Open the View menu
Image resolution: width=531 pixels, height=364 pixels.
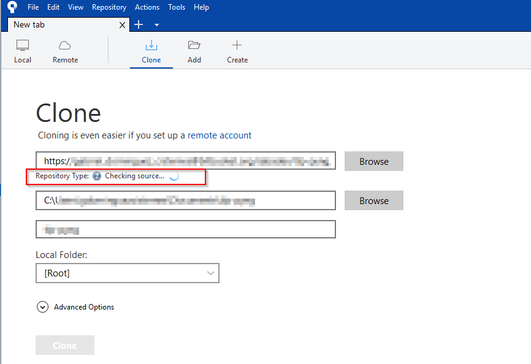point(76,7)
